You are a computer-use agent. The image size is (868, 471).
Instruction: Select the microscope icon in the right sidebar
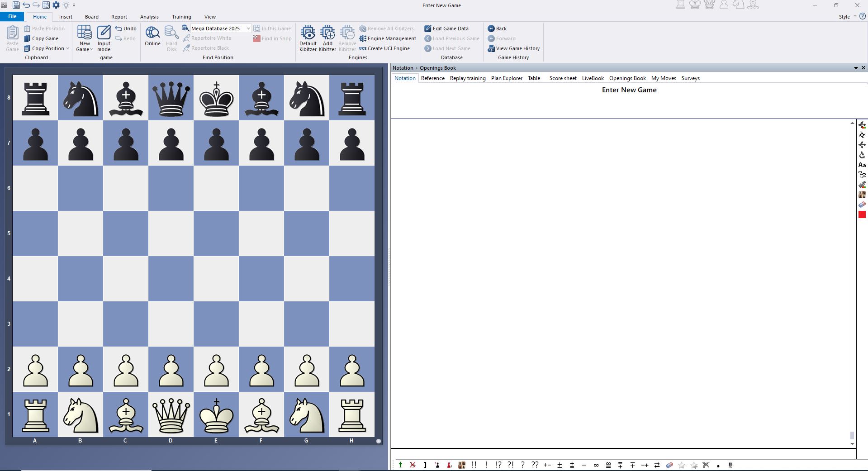[x=862, y=155]
